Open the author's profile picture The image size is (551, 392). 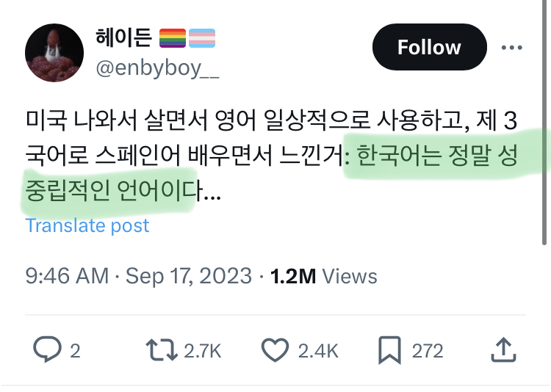click(54, 53)
